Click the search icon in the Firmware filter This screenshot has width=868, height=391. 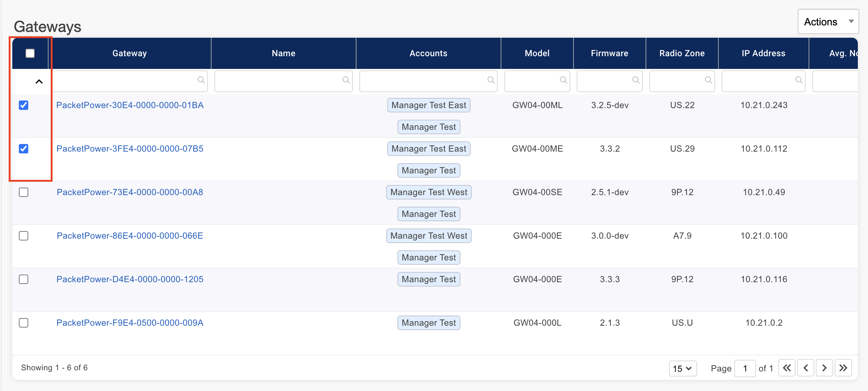[x=636, y=80]
